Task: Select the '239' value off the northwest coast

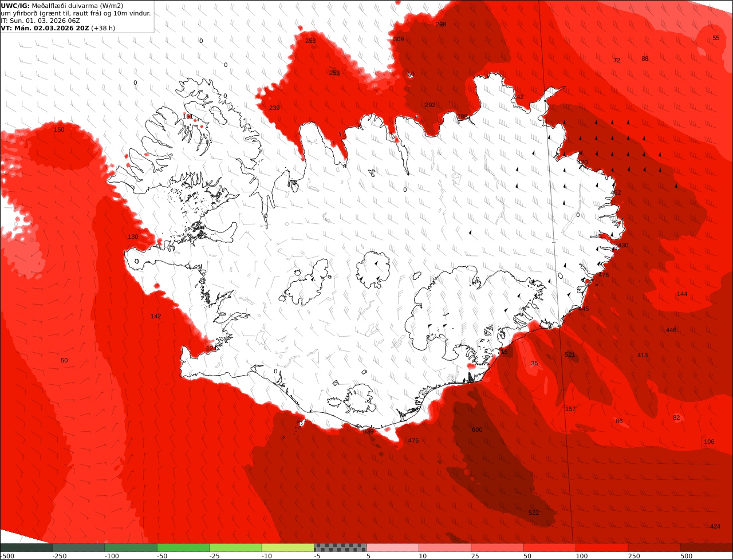Action: [274, 108]
